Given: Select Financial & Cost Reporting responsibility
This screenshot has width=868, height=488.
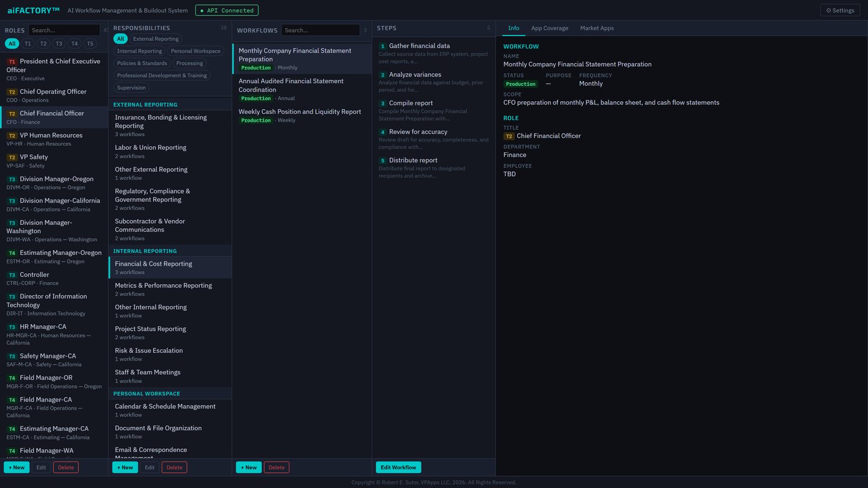Looking at the screenshot, I should click(170, 267).
